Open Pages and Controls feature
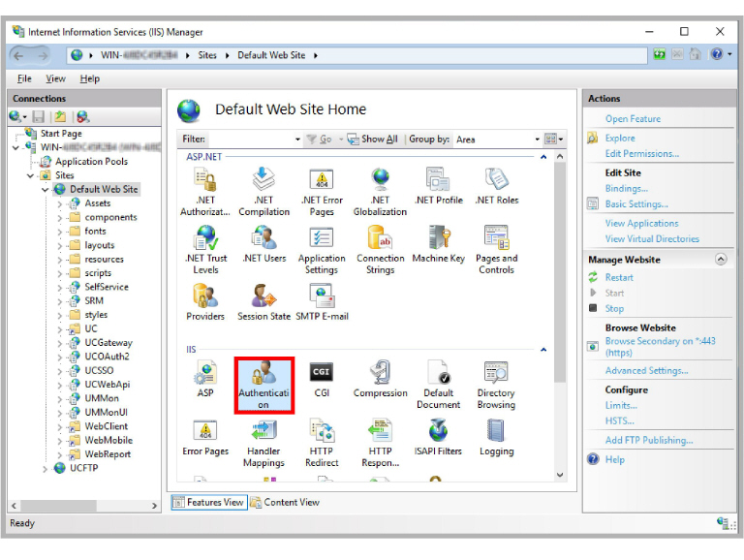This screenshot has height=560, width=744. [496, 250]
